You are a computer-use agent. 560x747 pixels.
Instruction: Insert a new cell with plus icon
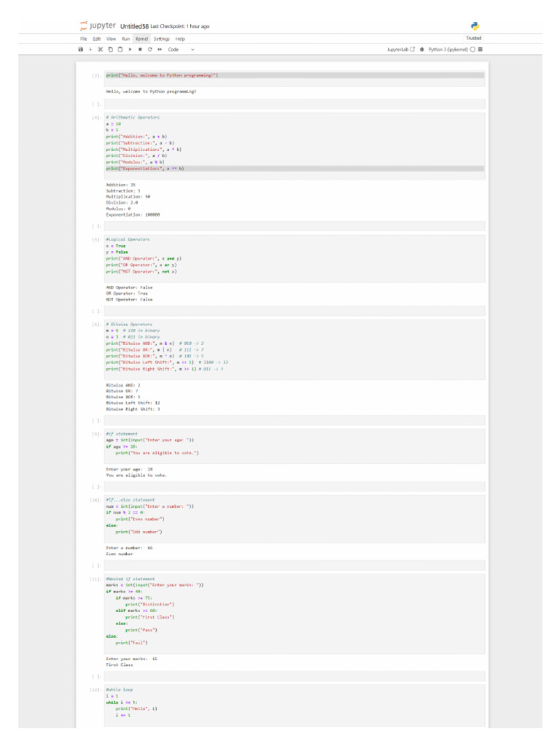click(x=90, y=50)
